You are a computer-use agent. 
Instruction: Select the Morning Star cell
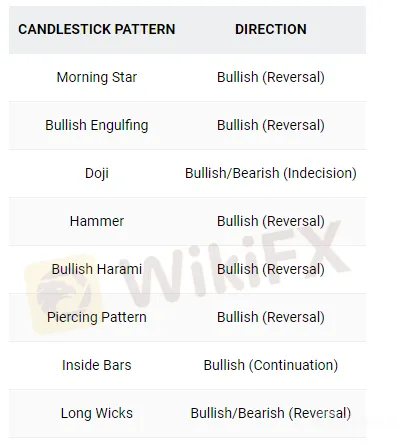point(97,77)
